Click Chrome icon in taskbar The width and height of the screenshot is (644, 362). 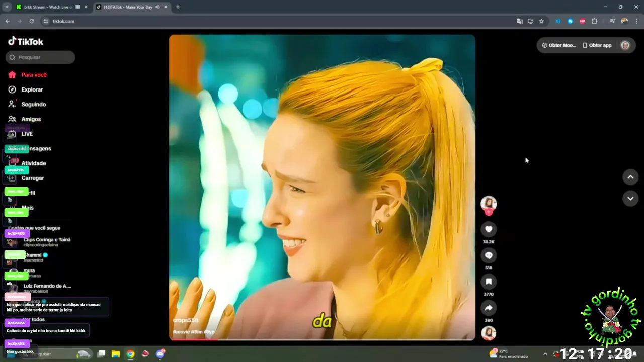(x=130, y=354)
